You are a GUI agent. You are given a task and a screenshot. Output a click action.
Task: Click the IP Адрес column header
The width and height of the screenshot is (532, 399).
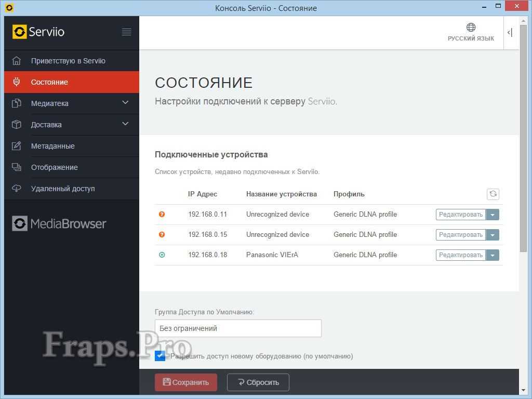point(203,194)
